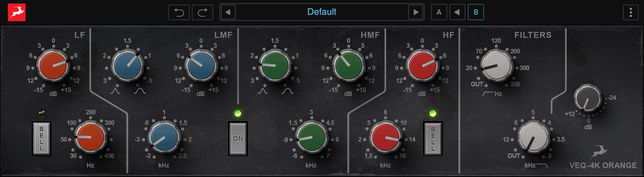Click the copy B to A arrow button
This screenshot has width=644, height=177.
[457, 12]
